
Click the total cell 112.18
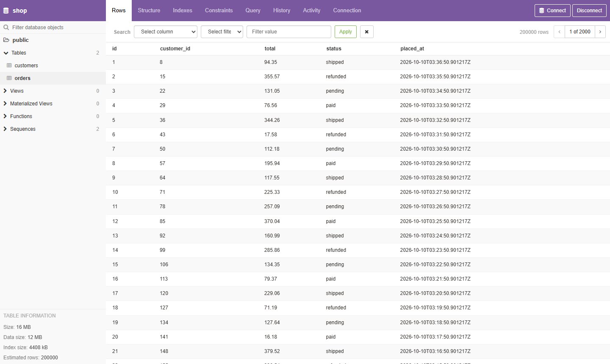point(272,149)
